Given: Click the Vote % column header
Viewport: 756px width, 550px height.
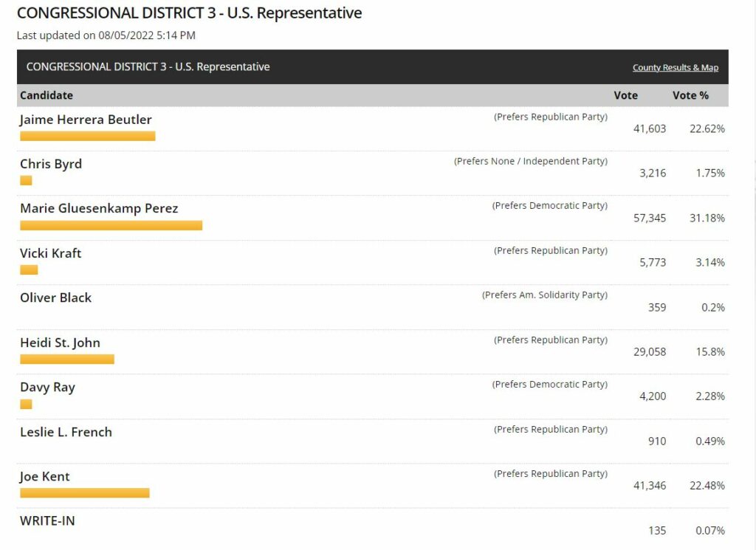Looking at the screenshot, I should click(690, 95).
